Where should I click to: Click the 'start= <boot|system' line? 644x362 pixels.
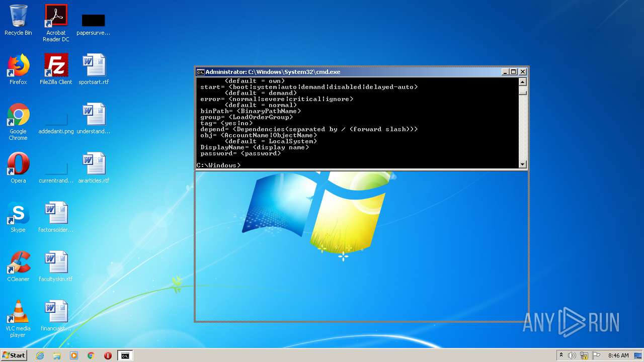click(x=309, y=87)
